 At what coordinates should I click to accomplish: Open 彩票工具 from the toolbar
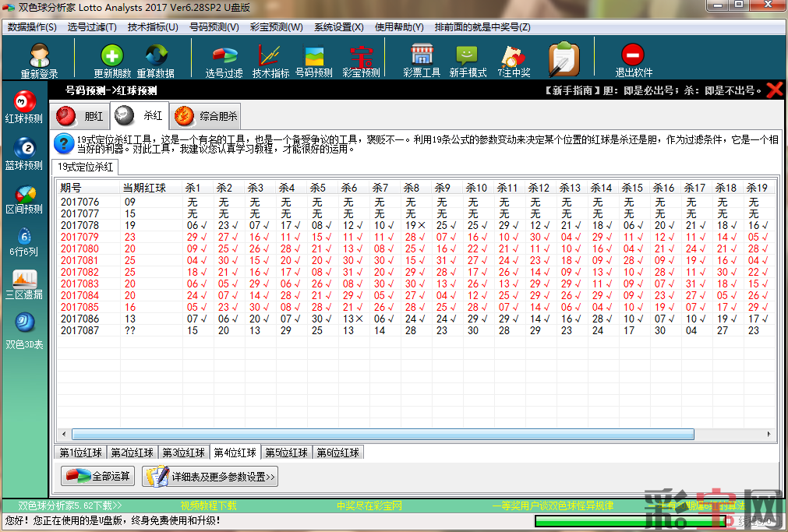[x=422, y=57]
